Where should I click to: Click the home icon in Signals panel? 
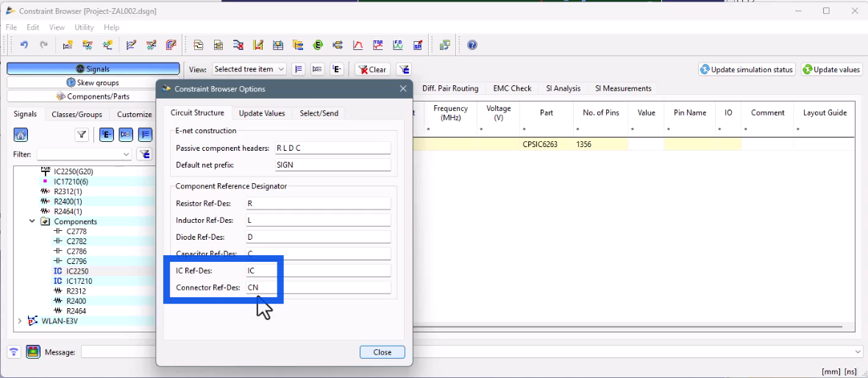pyautogui.click(x=21, y=135)
